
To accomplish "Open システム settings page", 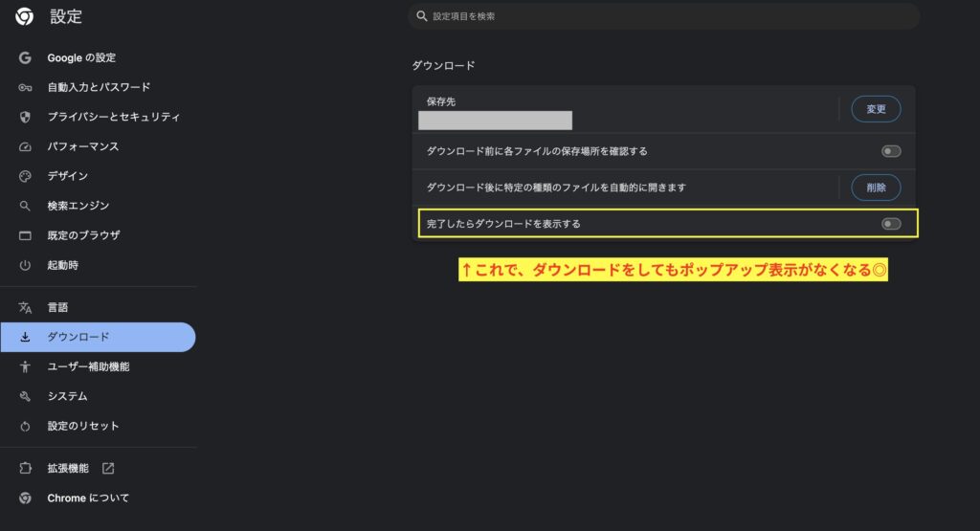I will coord(67,396).
